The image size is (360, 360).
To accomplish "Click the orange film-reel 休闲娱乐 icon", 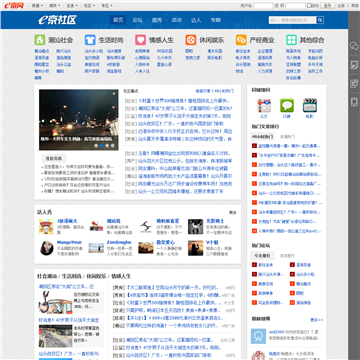I will 191,40.
